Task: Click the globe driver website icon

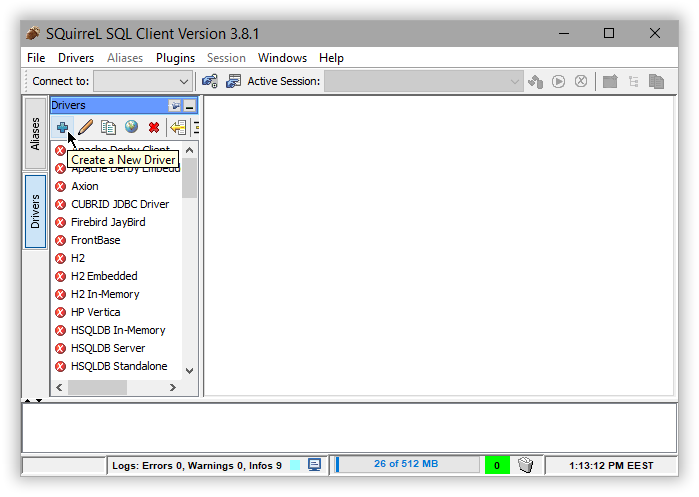Action: click(x=131, y=127)
